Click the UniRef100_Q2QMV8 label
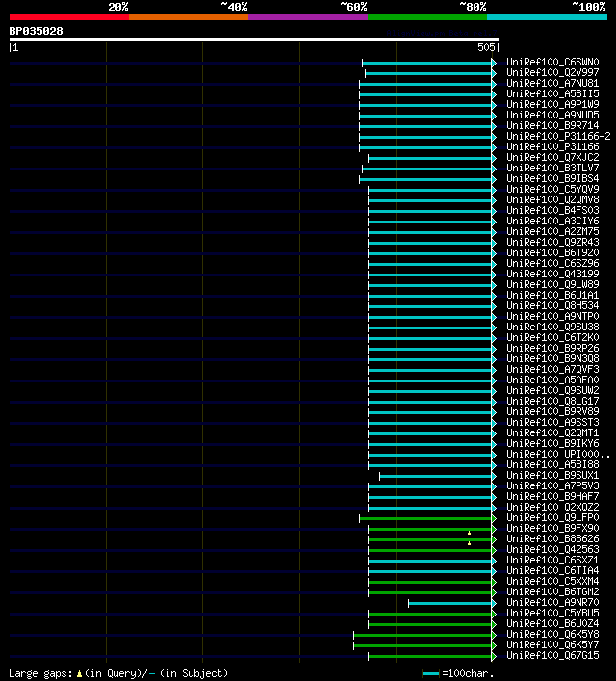The width and height of the screenshot is (616, 681). tap(552, 199)
